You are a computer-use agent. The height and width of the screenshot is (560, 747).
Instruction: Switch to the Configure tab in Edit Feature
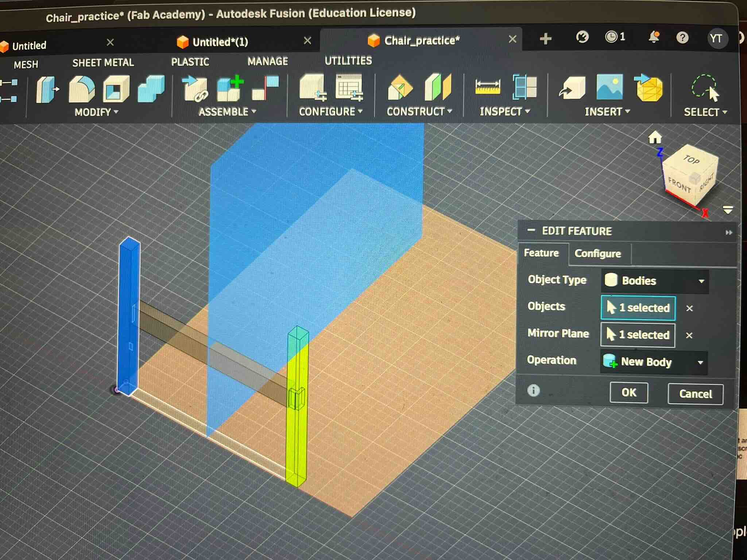pos(597,253)
